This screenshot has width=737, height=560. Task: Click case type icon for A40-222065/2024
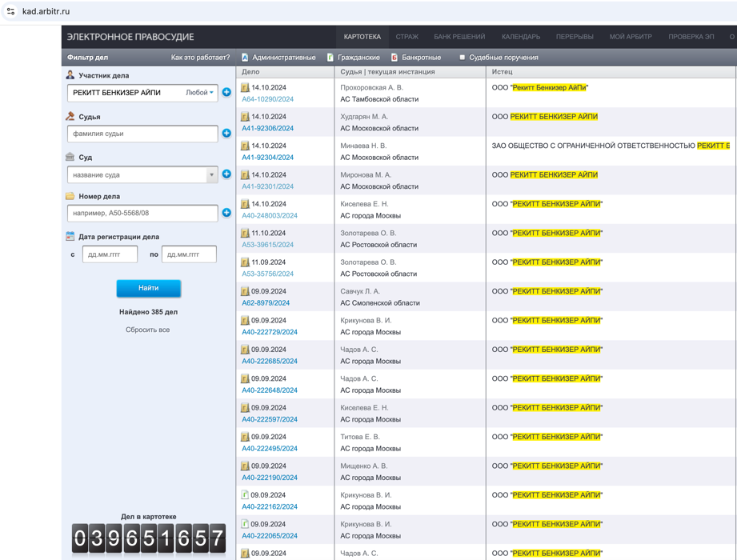tap(245, 524)
